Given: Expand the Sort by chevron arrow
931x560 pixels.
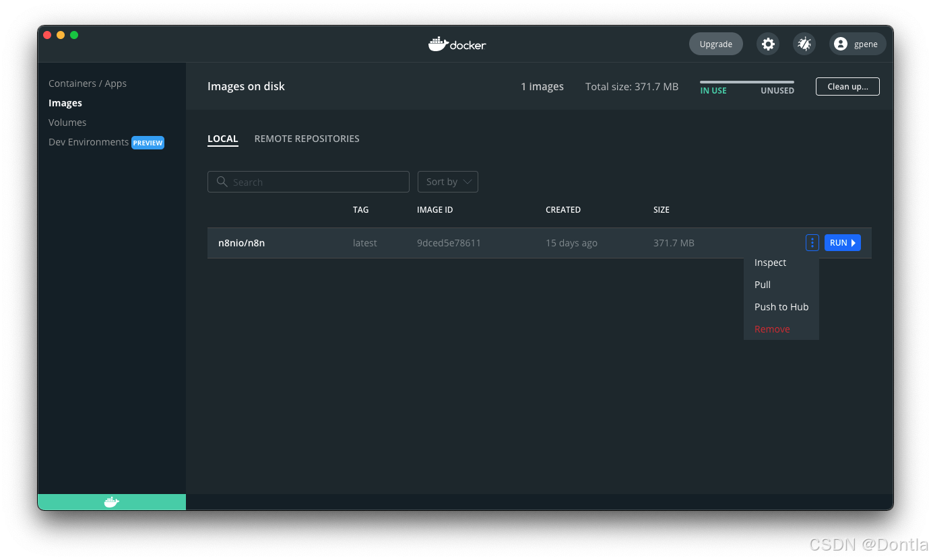Looking at the screenshot, I should [x=467, y=182].
